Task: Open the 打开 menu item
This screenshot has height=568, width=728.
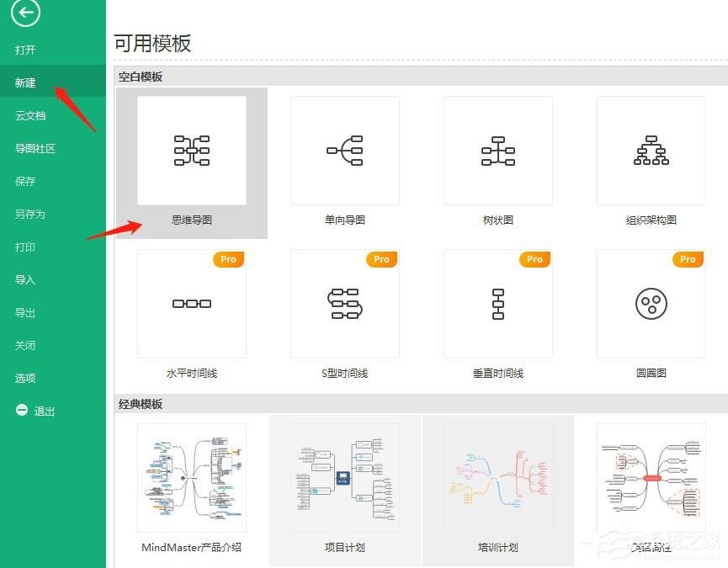Action: coord(24,50)
